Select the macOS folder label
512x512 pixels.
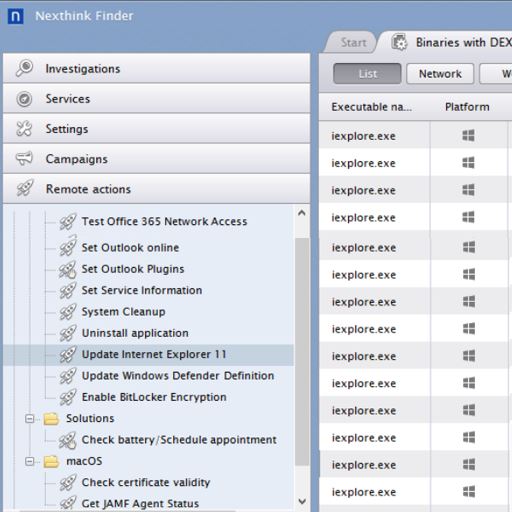[x=84, y=461]
